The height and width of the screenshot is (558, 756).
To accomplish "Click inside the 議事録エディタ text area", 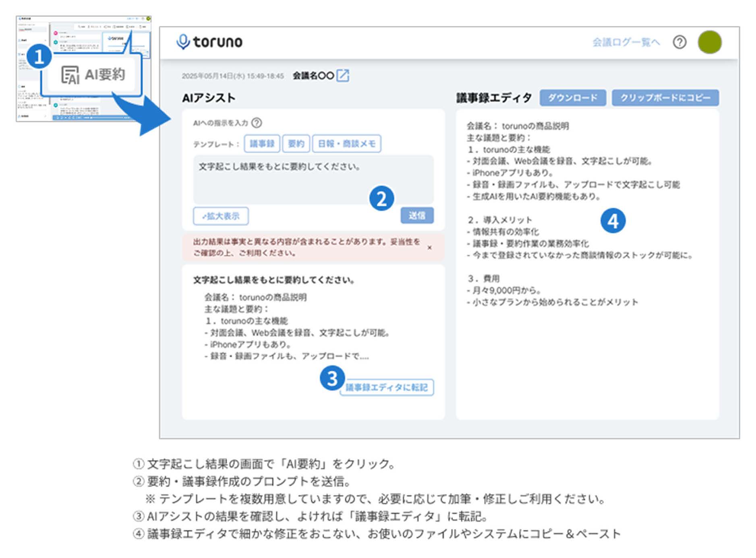I will pos(587,354).
